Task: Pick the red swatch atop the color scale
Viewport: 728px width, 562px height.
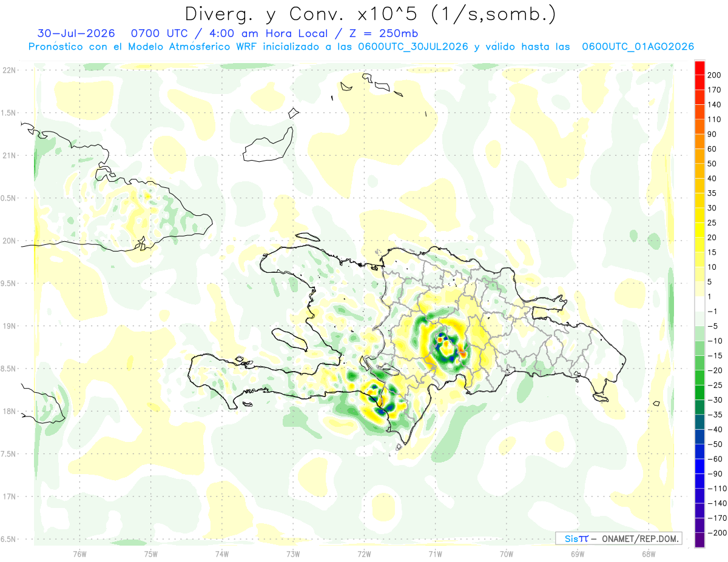Action: pos(700,68)
